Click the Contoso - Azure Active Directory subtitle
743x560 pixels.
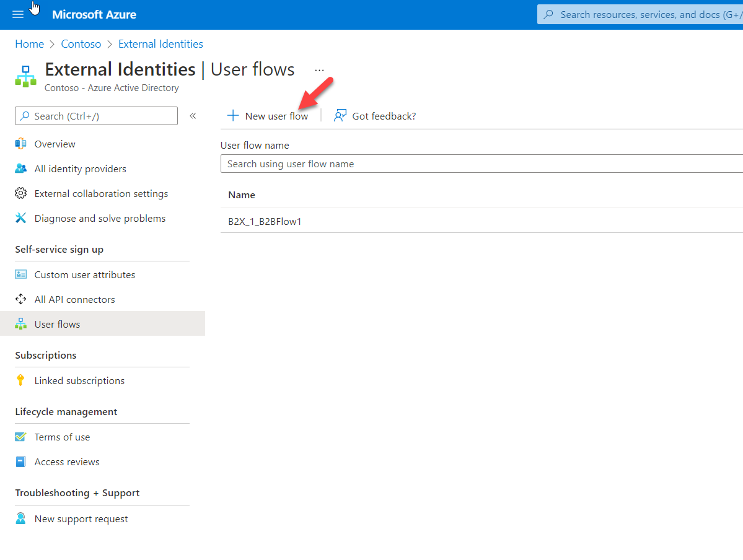[112, 88]
